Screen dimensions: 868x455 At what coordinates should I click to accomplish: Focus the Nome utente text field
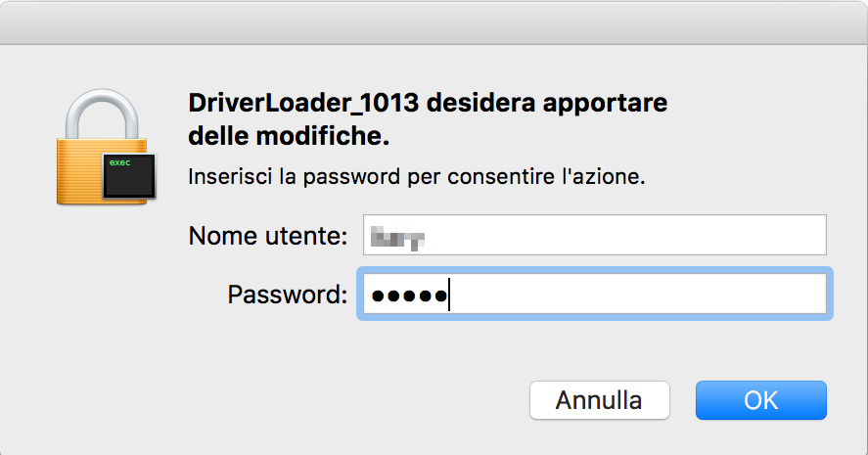click(x=595, y=235)
